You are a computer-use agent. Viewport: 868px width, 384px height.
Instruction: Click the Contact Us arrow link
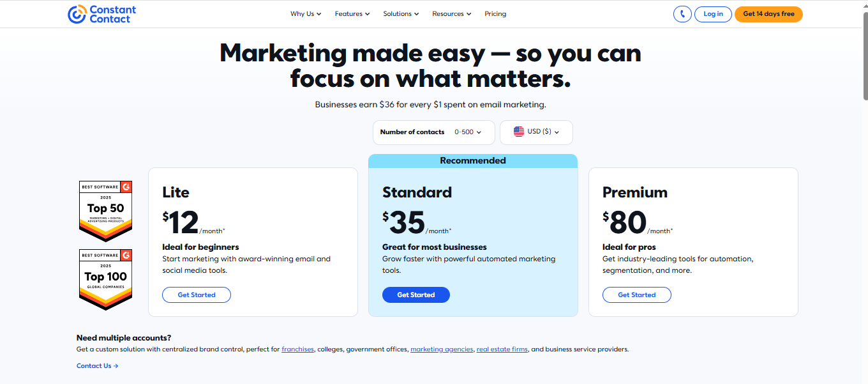[98, 366]
